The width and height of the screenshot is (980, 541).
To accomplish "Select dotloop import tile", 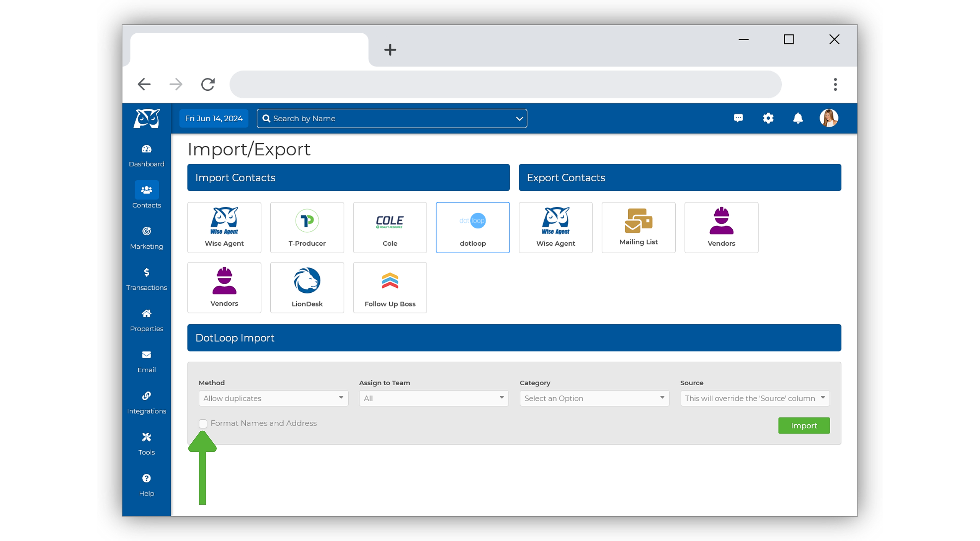I will pos(473,227).
